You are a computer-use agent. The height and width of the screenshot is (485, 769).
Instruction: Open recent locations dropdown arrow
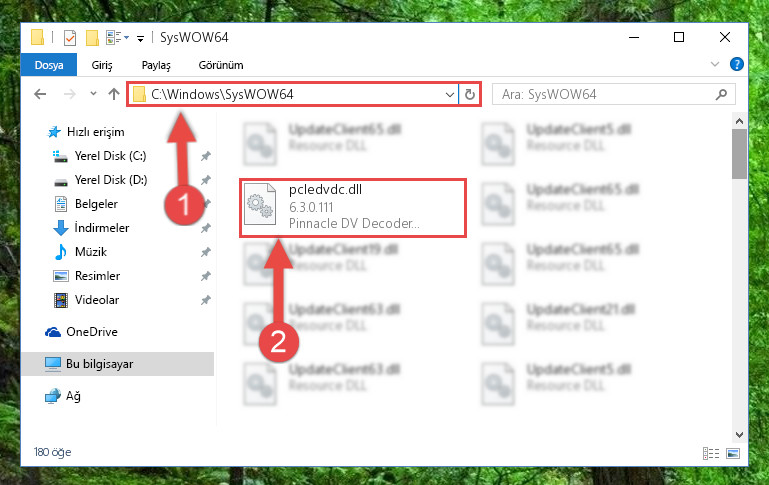[x=93, y=94]
